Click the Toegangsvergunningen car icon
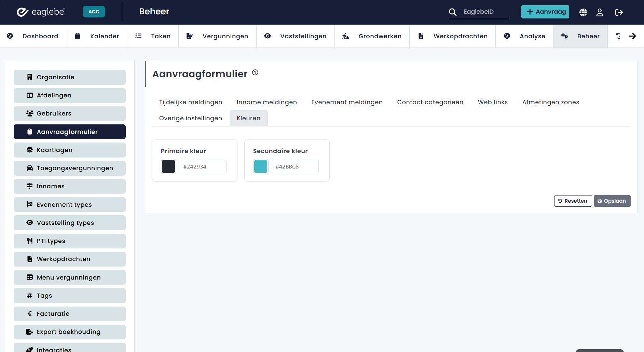The width and height of the screenshot is (644, 352). pyautogui.click(x=30, y=168)
